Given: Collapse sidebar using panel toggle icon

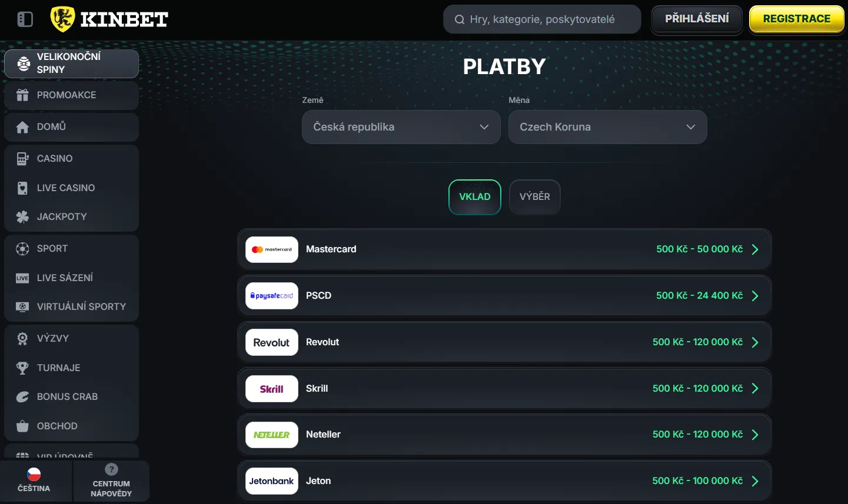Looking at the screenshot, I should pos(24,19).
